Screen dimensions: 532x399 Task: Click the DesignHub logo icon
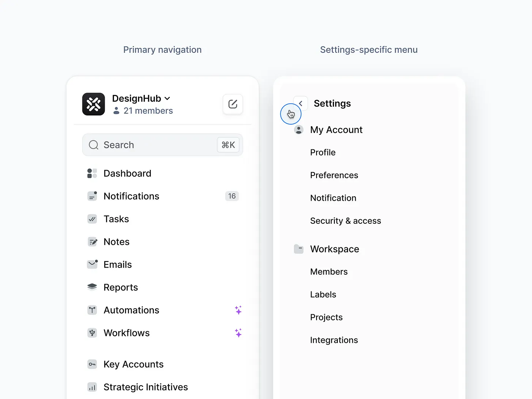tap(93, 104)
